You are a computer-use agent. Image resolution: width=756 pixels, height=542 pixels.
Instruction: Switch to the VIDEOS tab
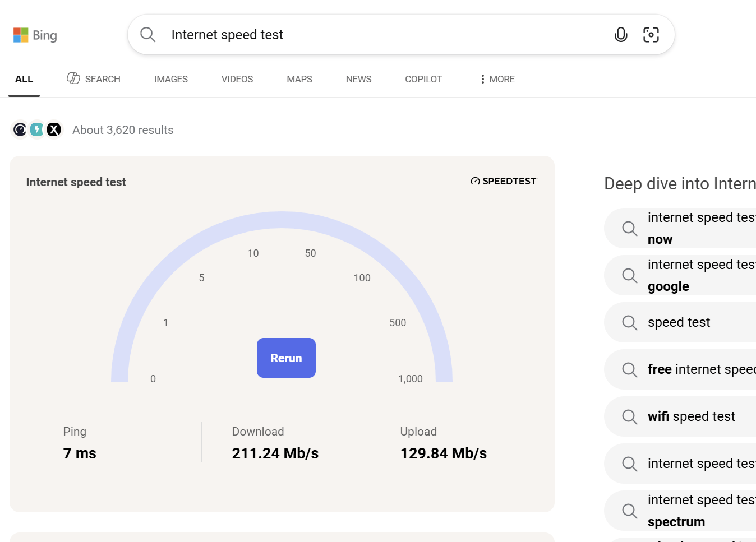pos(237,79)
